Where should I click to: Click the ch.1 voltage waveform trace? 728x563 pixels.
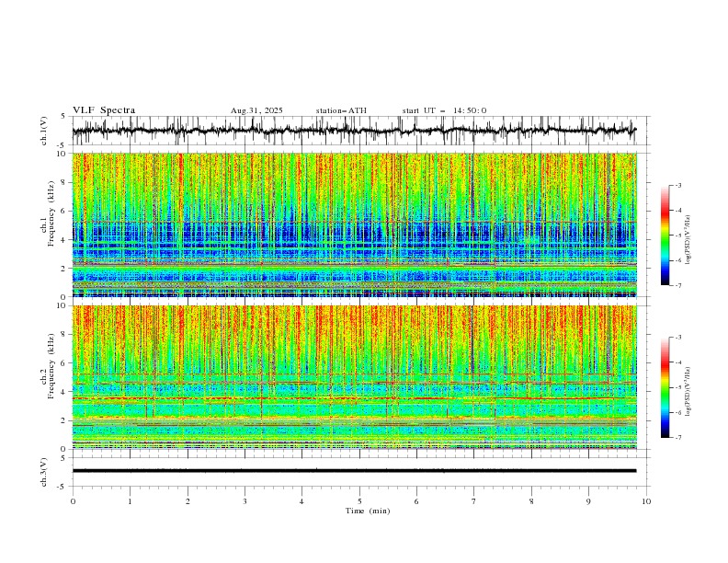pyautogui.click(x=354, y=131)
